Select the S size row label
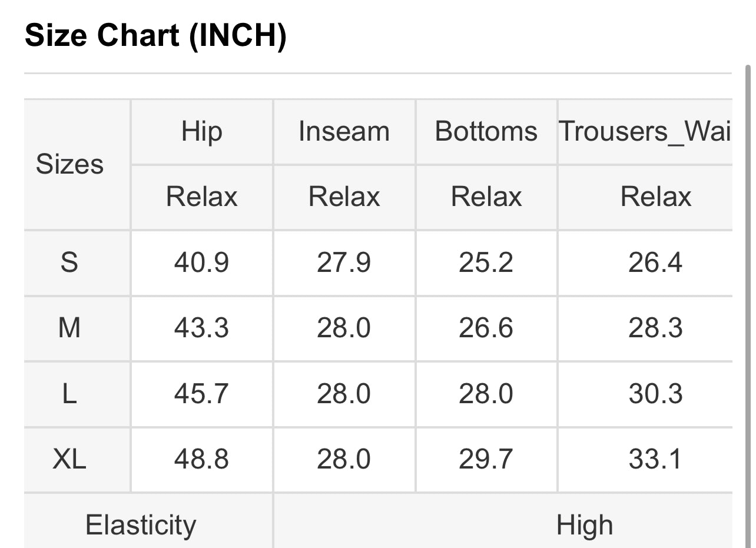This screenshot has width=756, height=548. 69,263
